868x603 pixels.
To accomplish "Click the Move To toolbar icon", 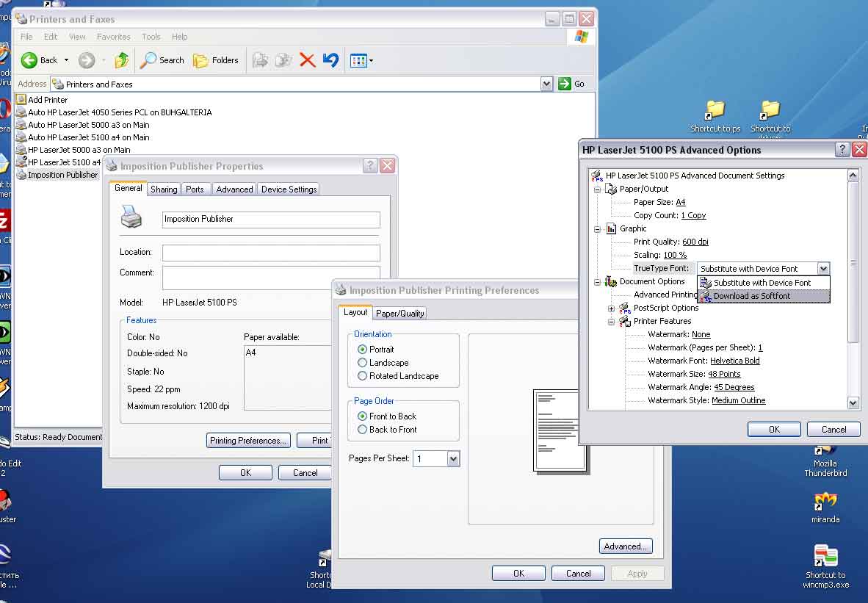I will click(260, 59).
